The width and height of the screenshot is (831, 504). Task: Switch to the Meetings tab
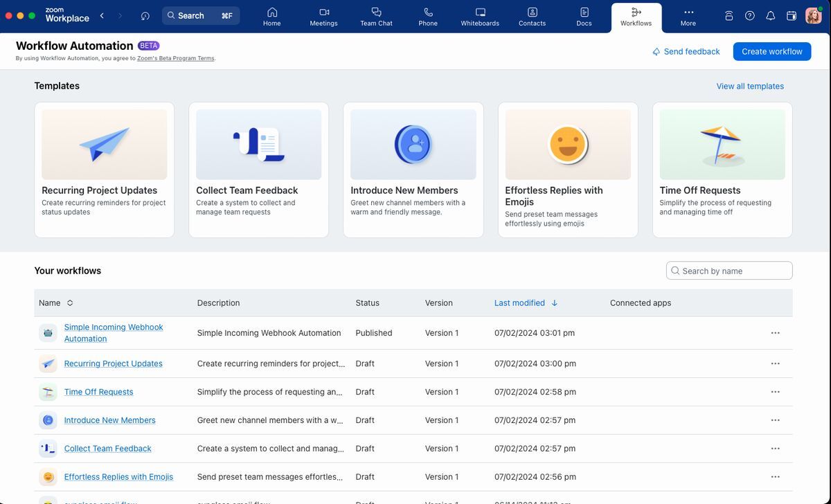click(x=324, y=17)
